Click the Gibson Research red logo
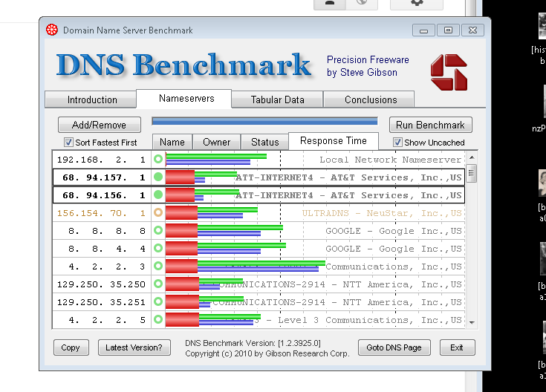 (x=449, y=73)
